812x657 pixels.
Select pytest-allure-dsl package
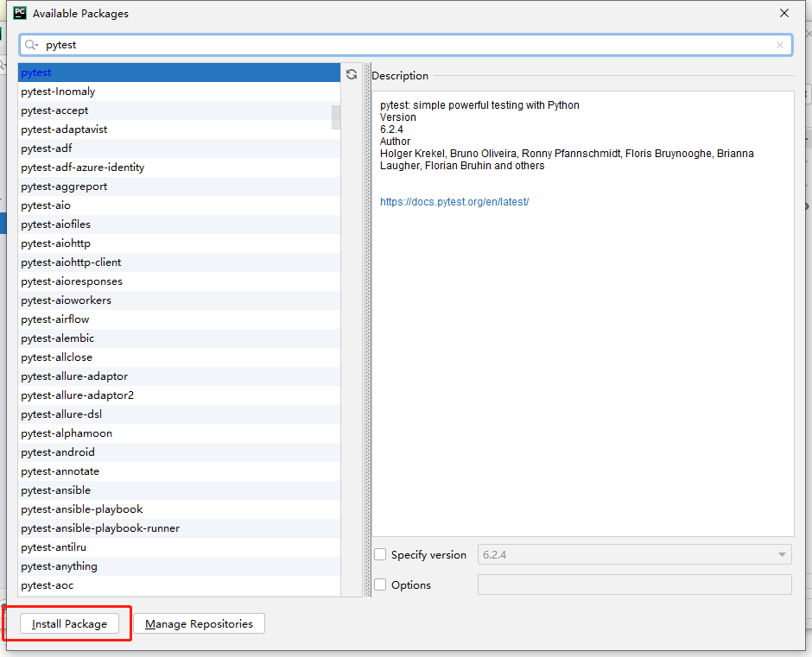tap(179, 414)
